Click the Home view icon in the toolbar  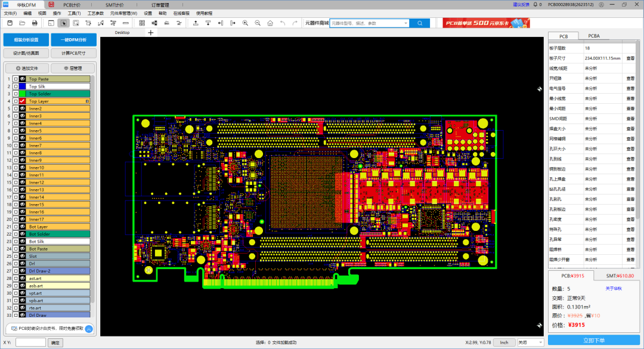click(x=270, y=23)
